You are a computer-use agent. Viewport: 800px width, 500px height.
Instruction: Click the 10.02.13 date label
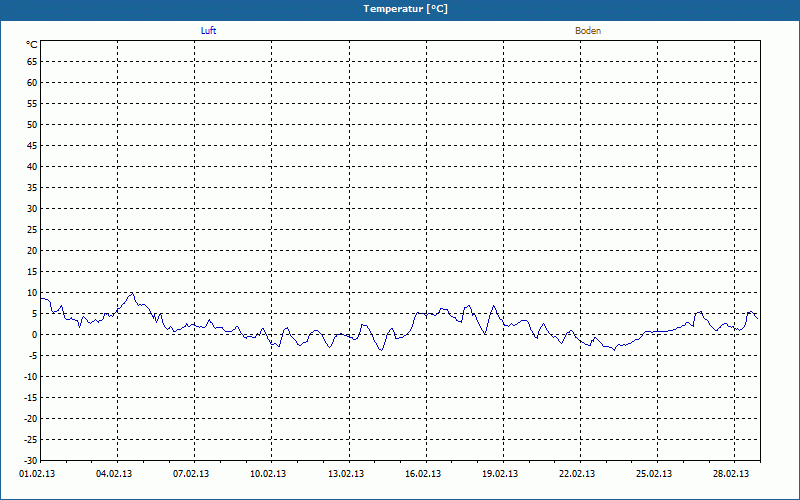click(x=268, y=474)
